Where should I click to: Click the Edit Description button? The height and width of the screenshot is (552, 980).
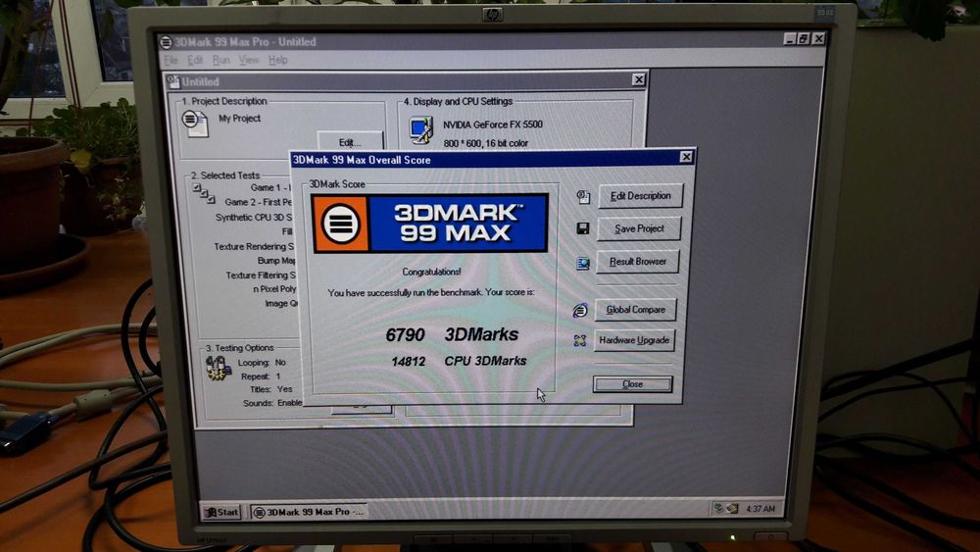[x=640, y=196]
